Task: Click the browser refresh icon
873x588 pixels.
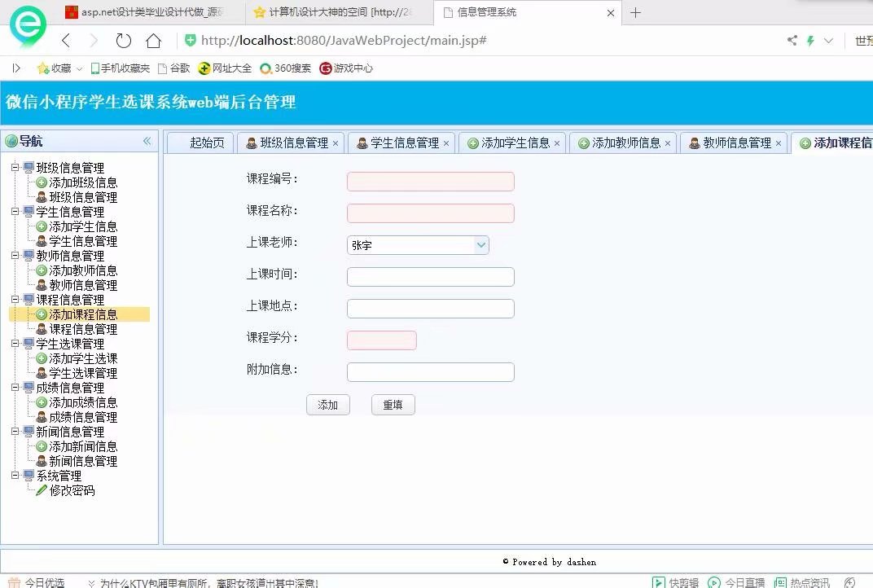Action: (x=123, y=39)
